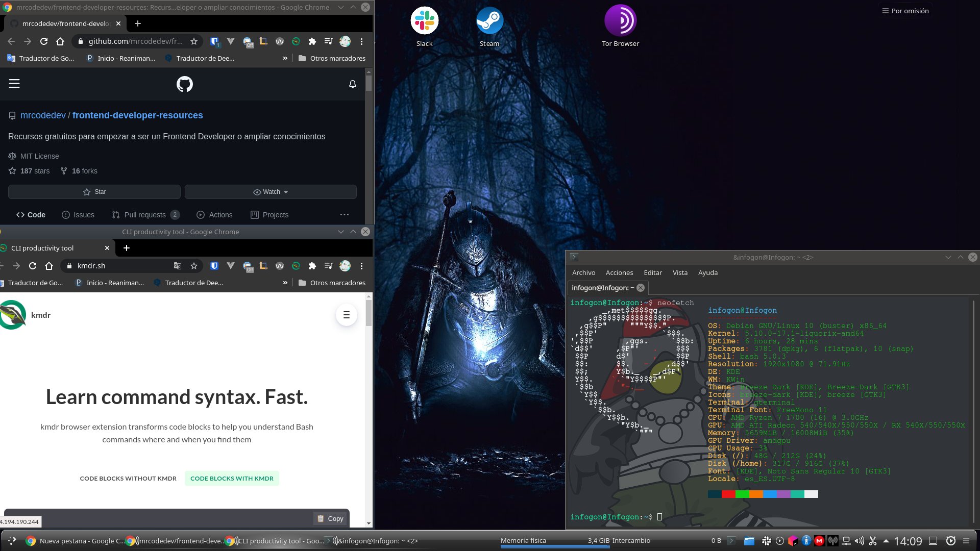The image size is (980, 551).
Task: Switch to Pull requests tab
Action: pyautogui.click(x=145, y=215)
